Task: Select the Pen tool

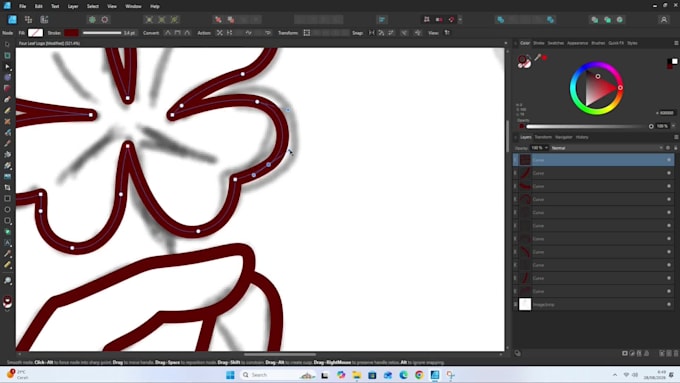Action: pyautogui.click(x=7, y=99)
